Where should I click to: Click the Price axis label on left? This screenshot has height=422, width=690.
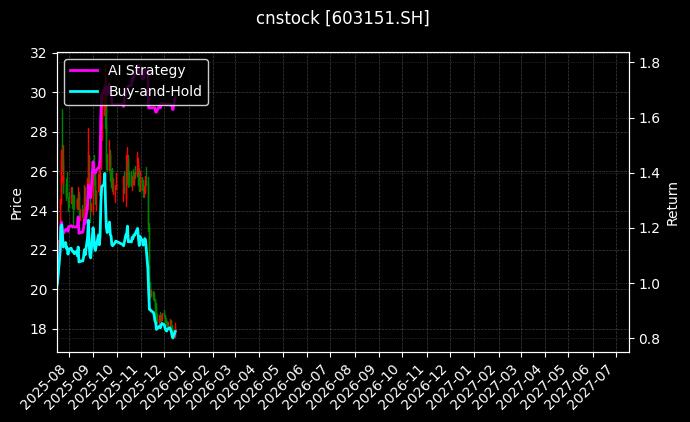tap(16, 202)
